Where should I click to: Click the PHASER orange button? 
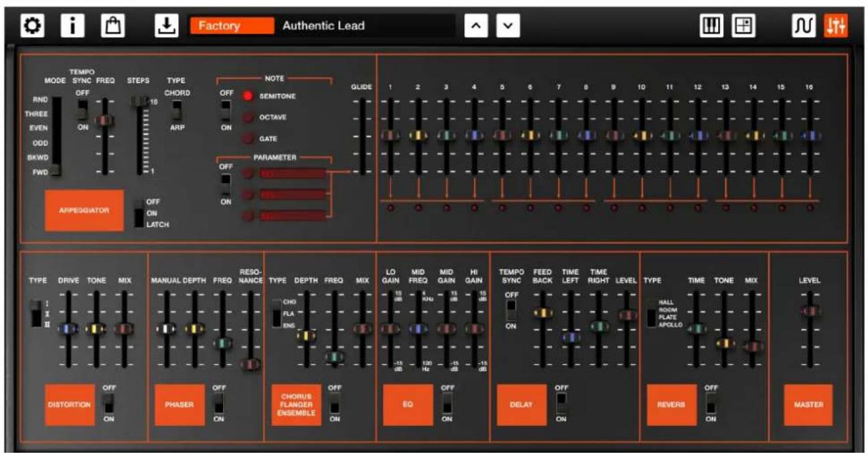(179, 405)
